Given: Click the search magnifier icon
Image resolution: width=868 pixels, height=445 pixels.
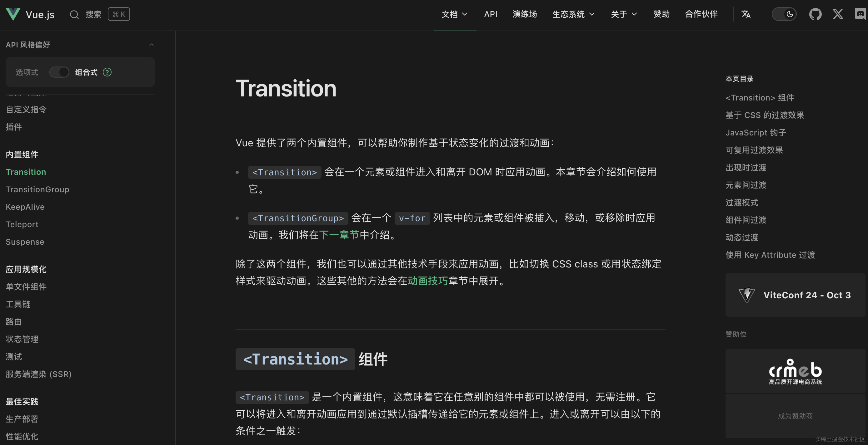Looking at the screenshot, I should tap(74, 14).
